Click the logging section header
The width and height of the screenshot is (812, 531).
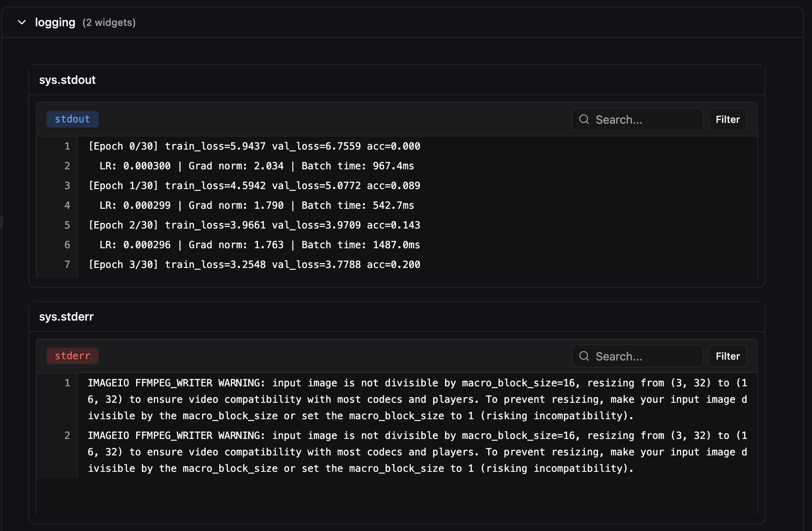[x=55, y=23]
